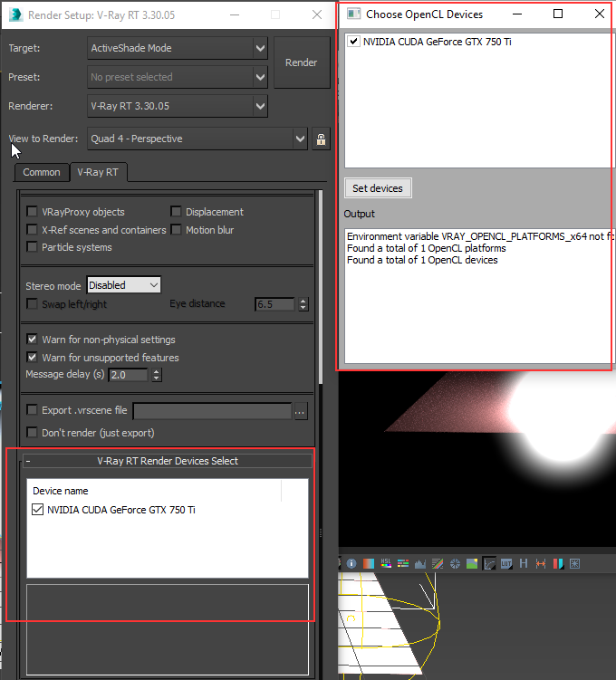This screenshot has width=616, height=680.
Task: Click the starburst icon at toolbar end
Action: (575, 563)
